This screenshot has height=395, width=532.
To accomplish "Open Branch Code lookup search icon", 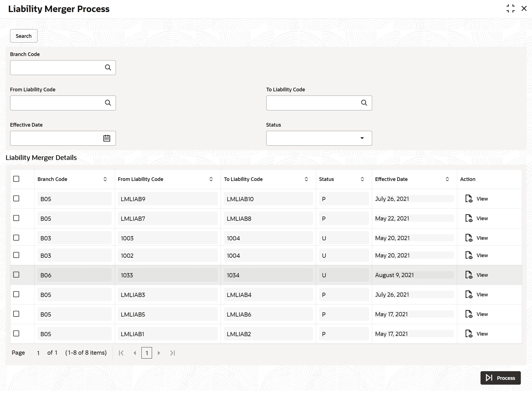I will 108,68.
